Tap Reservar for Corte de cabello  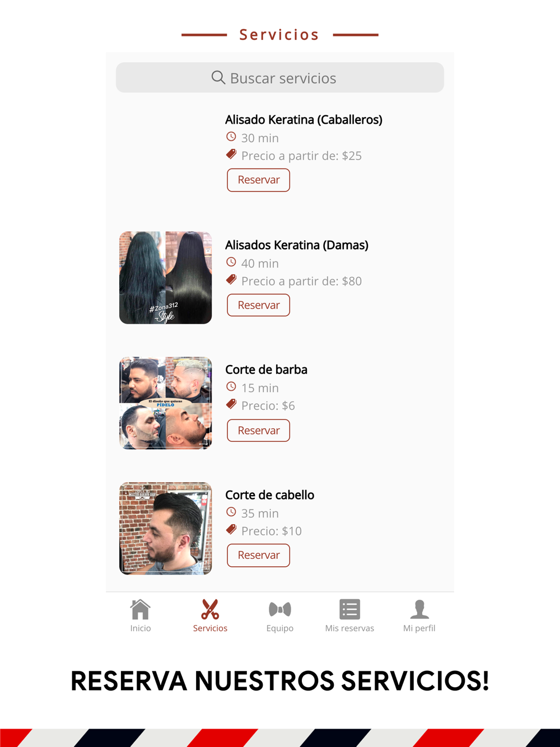tap(258, 555)
